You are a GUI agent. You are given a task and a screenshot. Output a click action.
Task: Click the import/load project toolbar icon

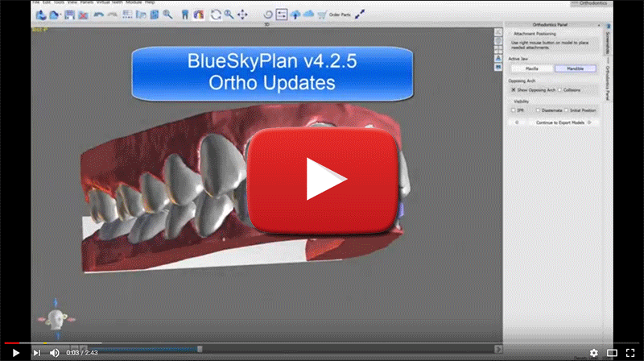point(41,15)
